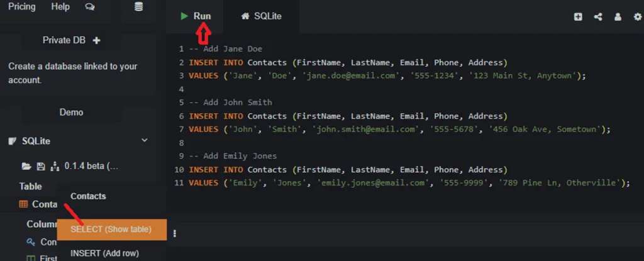Screen dimensions: 644x261
Task: Select the Demo section header
Action: coord(71,112)
